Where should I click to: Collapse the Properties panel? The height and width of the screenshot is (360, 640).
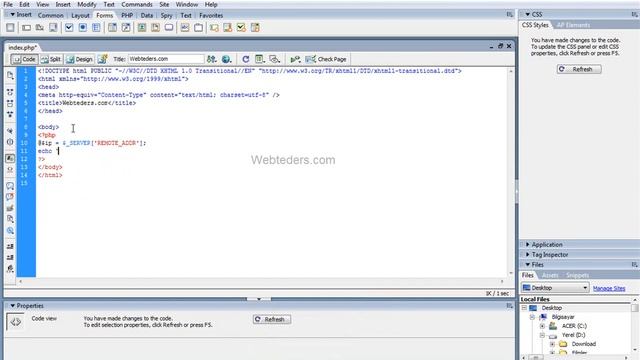(13, 306)
